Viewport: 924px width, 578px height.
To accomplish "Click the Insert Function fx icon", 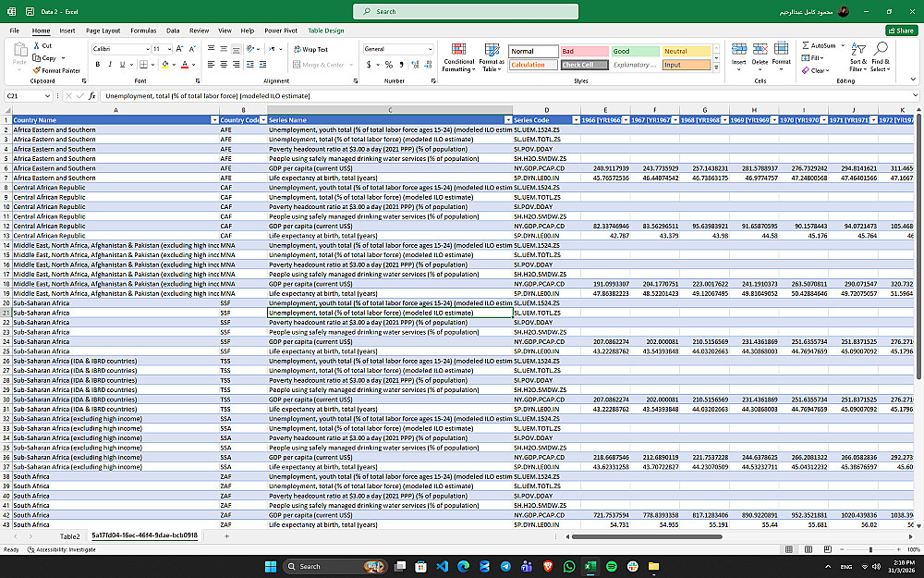I will (x=92, y=95).
